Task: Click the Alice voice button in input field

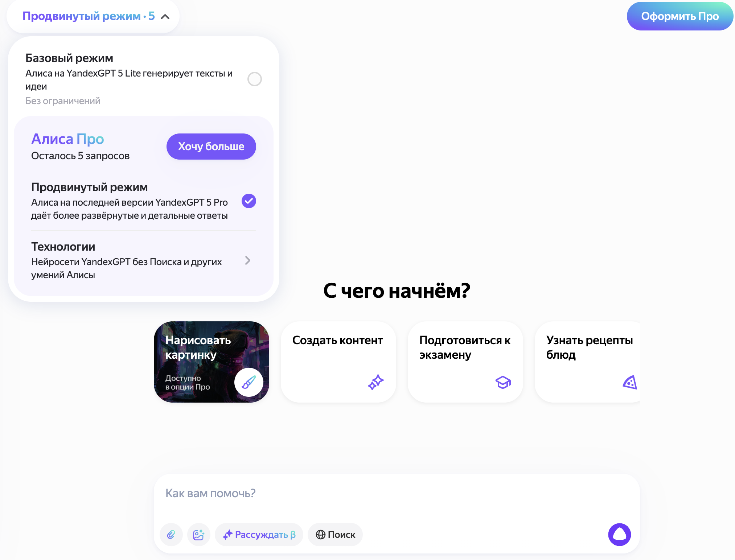Action: tap(619, 534)
